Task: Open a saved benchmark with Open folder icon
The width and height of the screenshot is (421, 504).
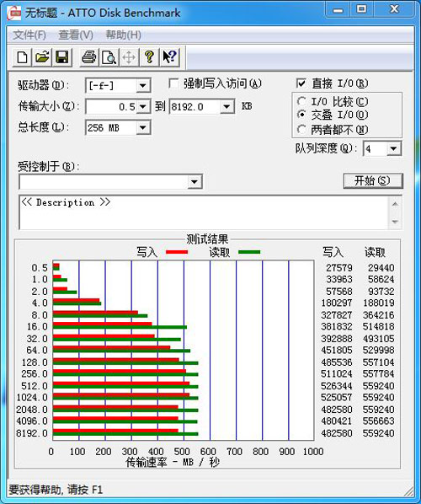Action: (x=42, y=57)
